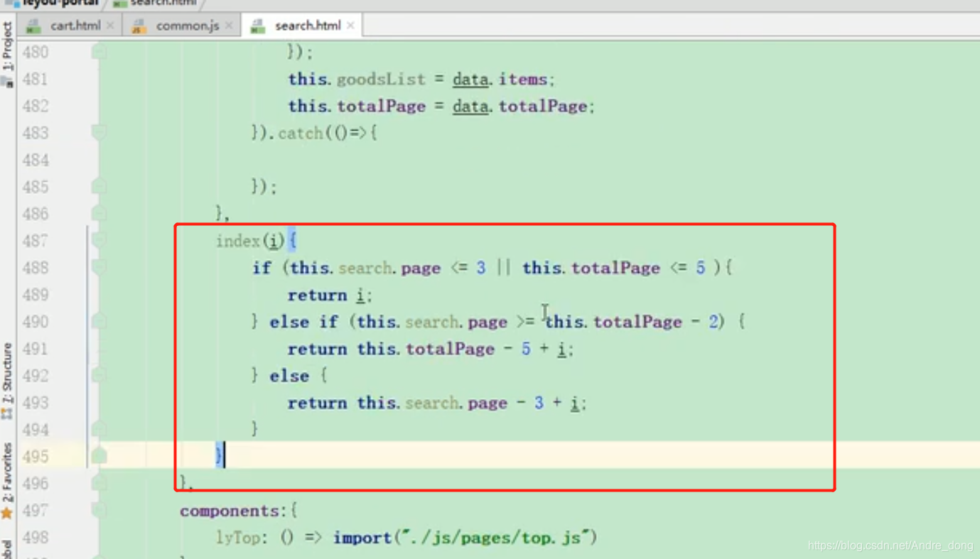980x559 pixels.
Task: Click the items property on line 481
Action: [x=523, y=79]
